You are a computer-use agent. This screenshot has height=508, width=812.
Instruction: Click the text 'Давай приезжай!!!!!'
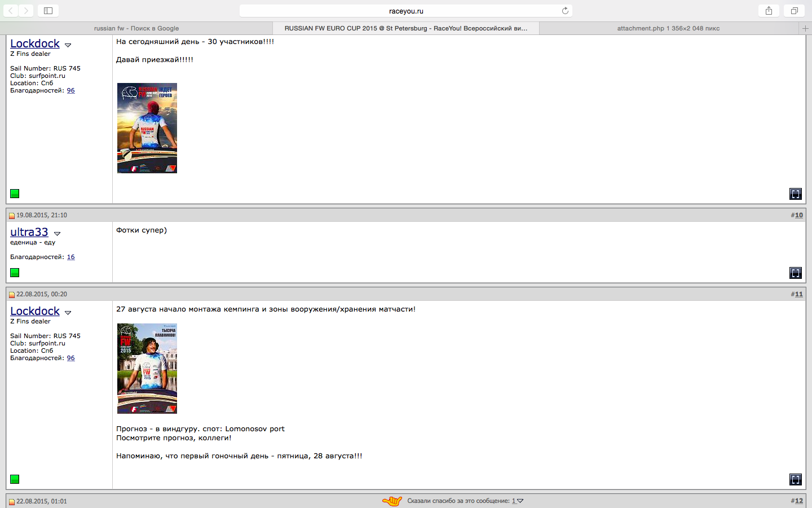[155, 60]
